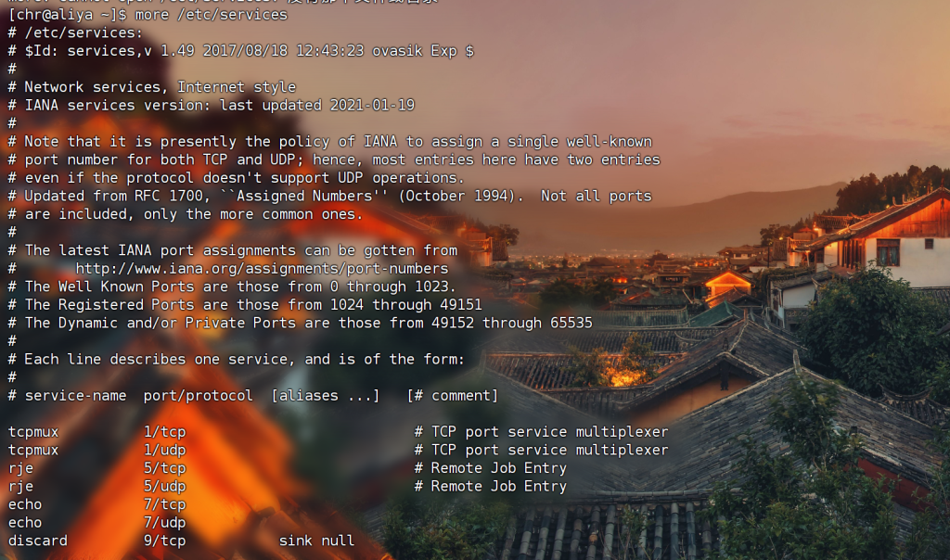Click the tcpmux 1/tcp entry

point(338,432)
